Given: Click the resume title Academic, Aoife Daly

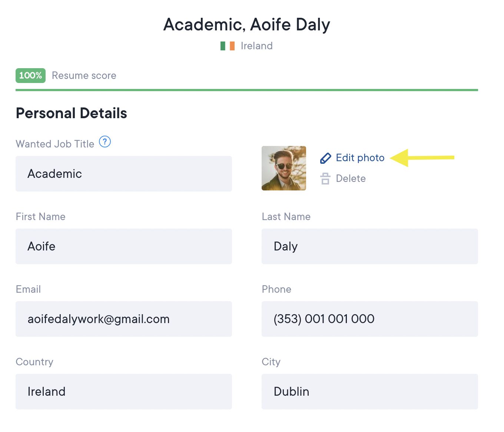Looking at the screenshot, I should 246,25.
